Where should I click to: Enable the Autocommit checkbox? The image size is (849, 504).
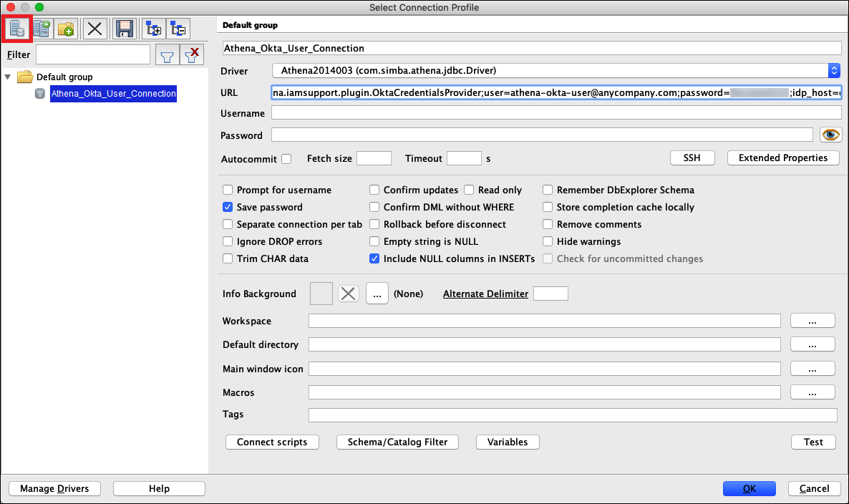point(286,159)
